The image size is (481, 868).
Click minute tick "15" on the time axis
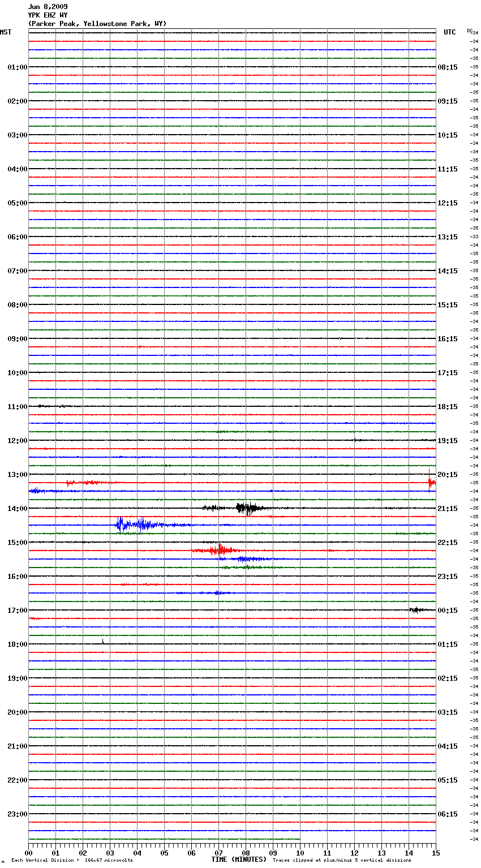pos(436,853)
